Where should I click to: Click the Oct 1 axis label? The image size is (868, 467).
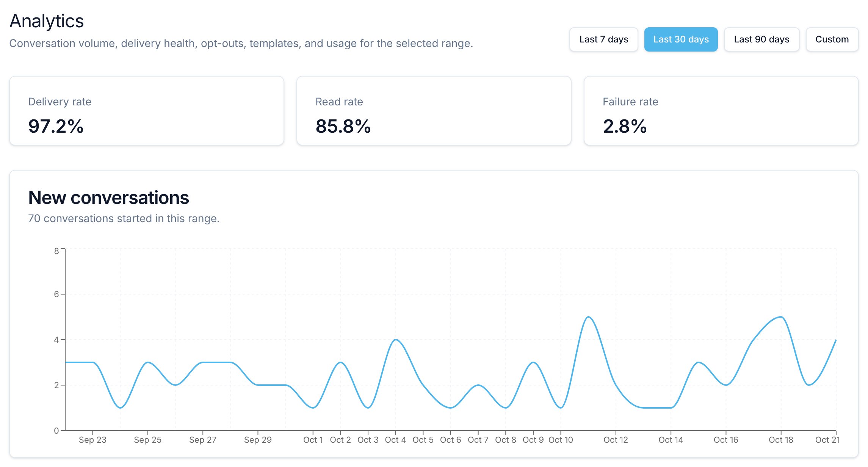tap(313, 440)
